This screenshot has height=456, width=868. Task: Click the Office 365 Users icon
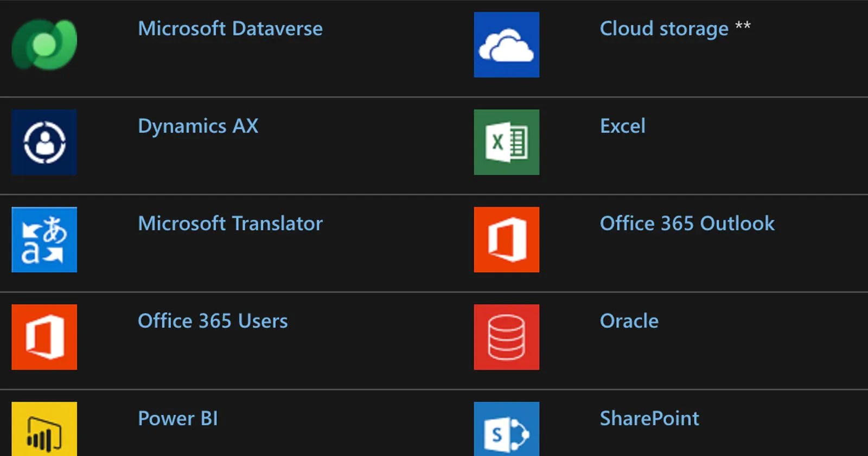(44, 337)
